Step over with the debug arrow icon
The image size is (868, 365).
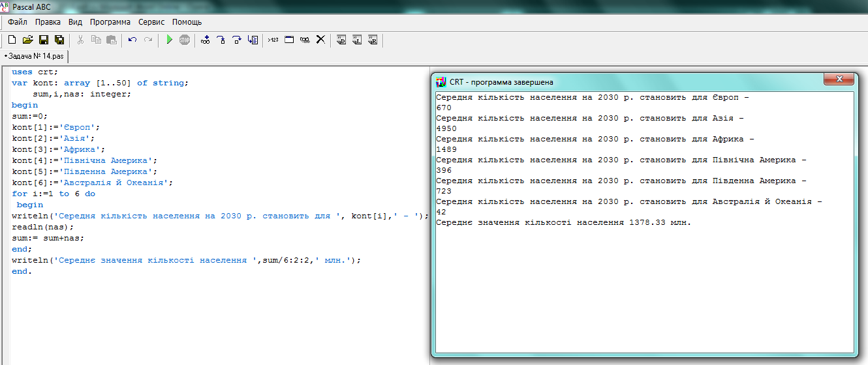pos(237,40)
